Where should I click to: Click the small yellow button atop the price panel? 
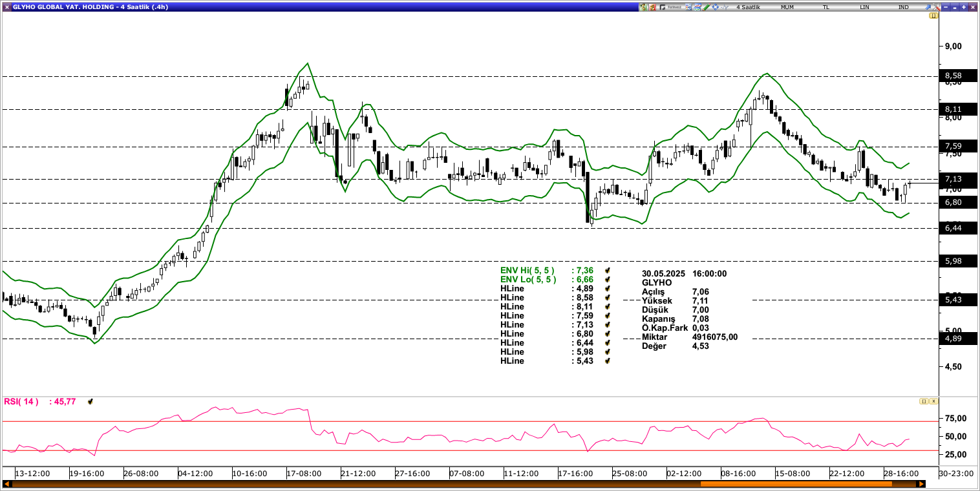coord(933,16)
